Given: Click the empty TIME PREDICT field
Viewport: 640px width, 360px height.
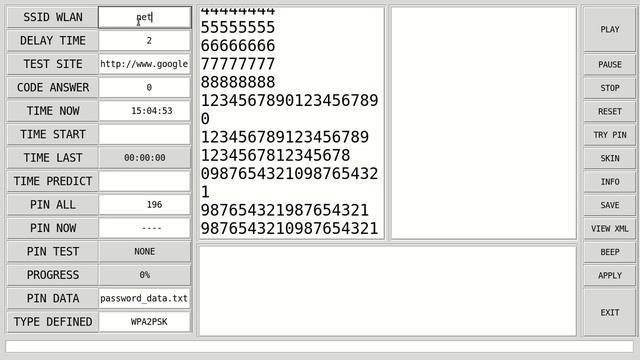Looking at the screenshot, I should click(144, 181).
